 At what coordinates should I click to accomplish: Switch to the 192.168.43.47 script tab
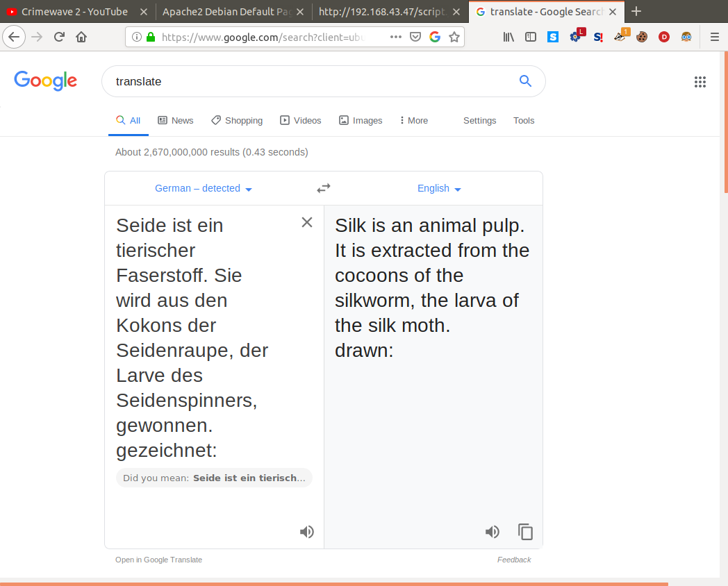pyautogui.click(x=382, y=12)
